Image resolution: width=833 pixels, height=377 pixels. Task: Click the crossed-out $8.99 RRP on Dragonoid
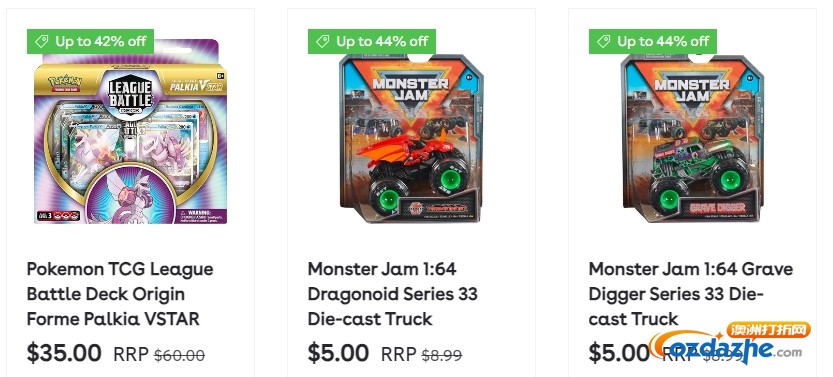tap(441, 355)
